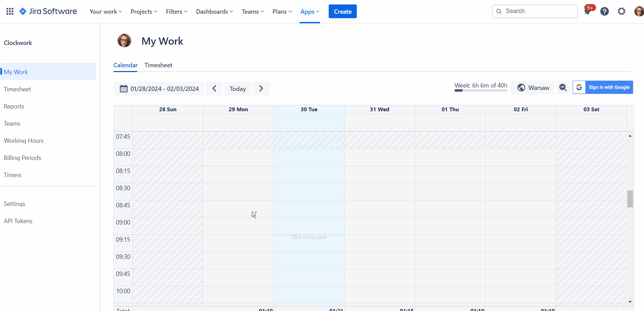The height and width of the screenshot is (311, 644).
Task: Open Jira help via question mark icon
Action: pos(605,11)
